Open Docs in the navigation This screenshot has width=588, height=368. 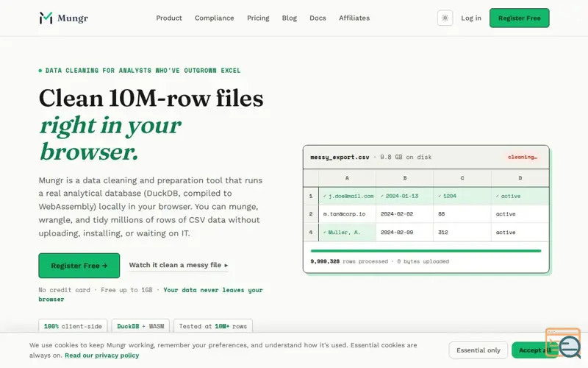318,18
